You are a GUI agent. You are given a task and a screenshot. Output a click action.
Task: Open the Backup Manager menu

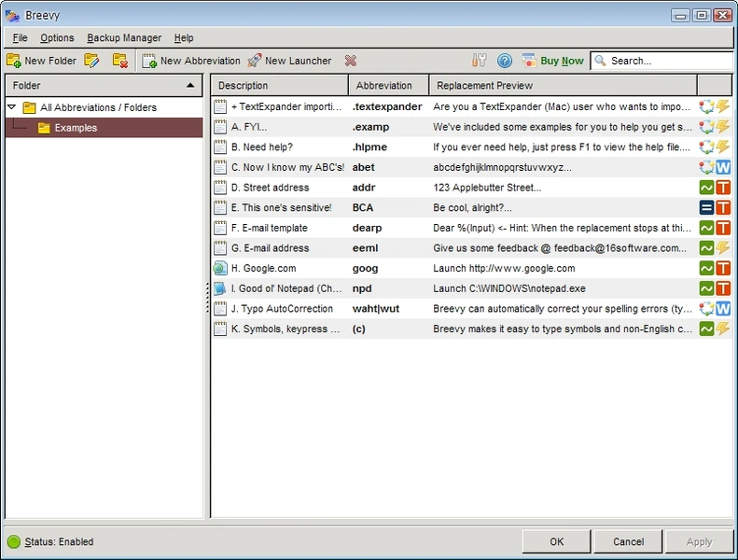pos(124,38)
